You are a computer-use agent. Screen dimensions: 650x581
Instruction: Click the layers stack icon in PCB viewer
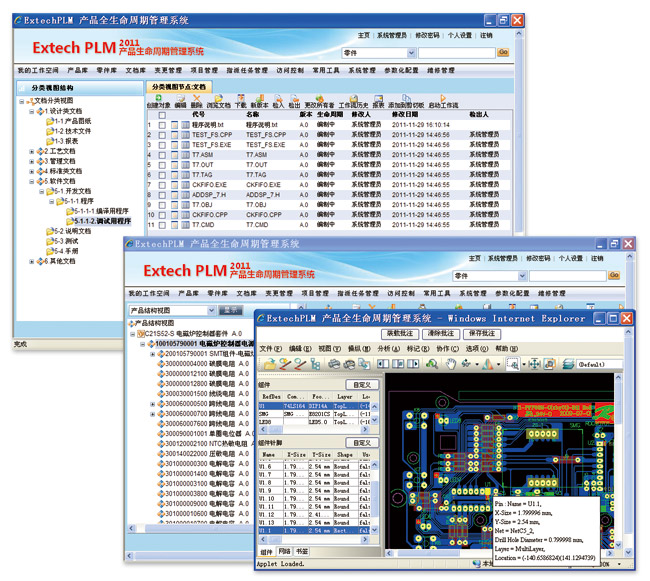568,364
